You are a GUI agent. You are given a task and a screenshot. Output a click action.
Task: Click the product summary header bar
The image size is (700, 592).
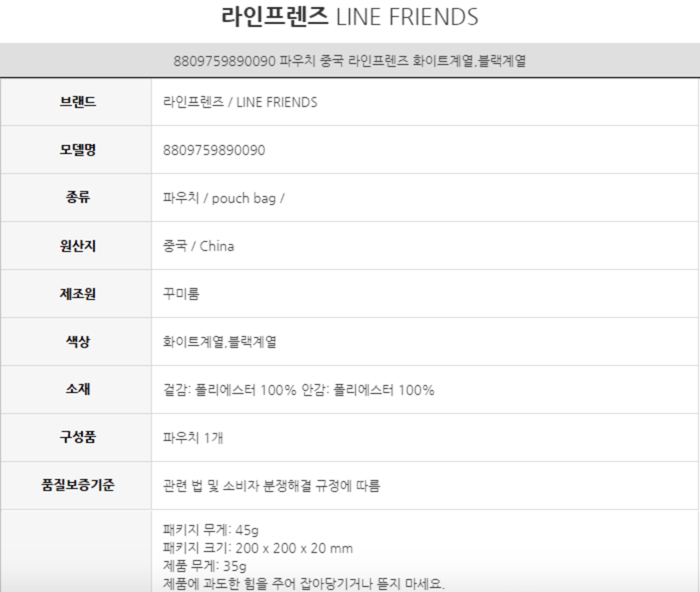click(x=349, y=61)
